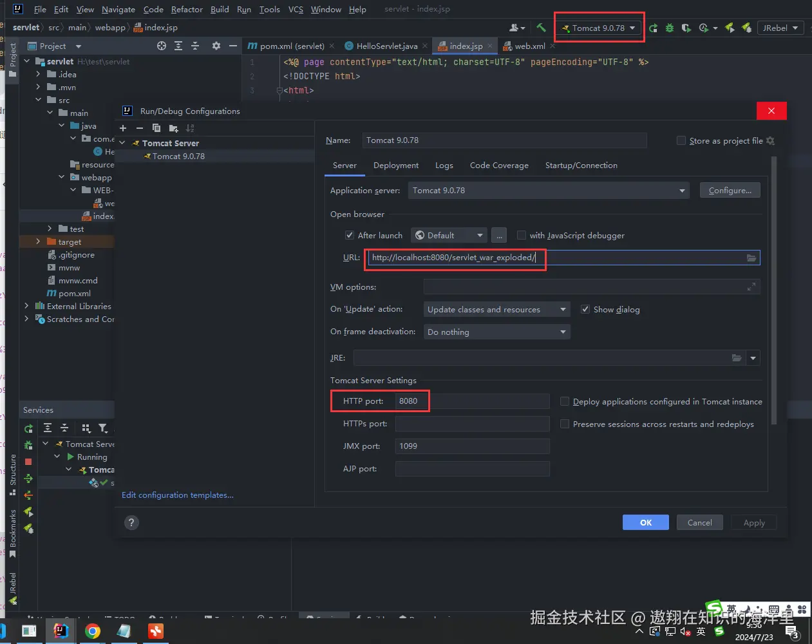
Task: Open Tomcat 9.0.78 run configuration dropdown
Action: pyautogui.click(x=599, y=28)
